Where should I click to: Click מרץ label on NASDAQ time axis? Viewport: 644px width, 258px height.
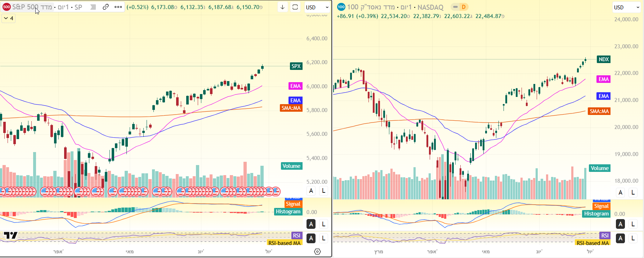pos(379,252)
